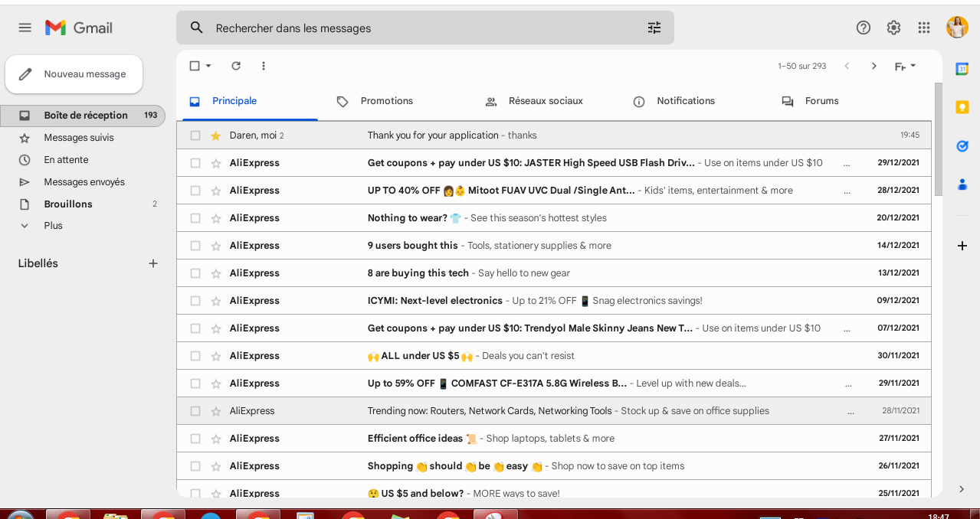Open the more options three-dot menu
The height and width of the screenshot is (519, 980).
[264, 66]
